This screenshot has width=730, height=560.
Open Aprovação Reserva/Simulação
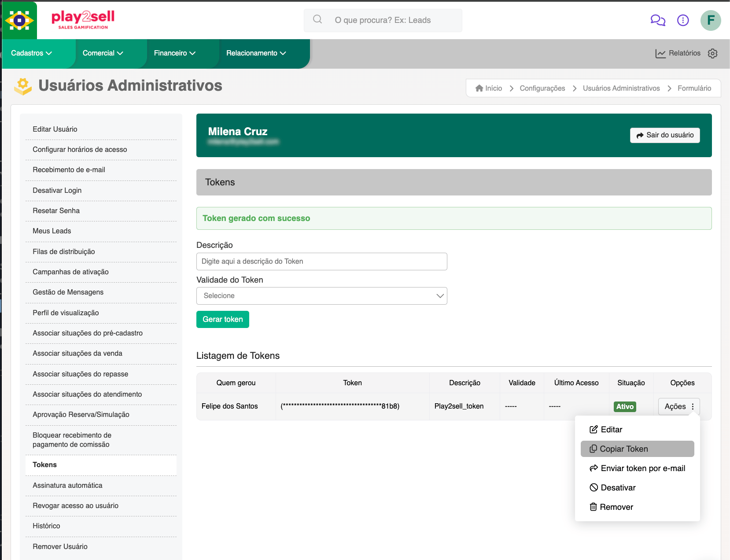[101, 415]
